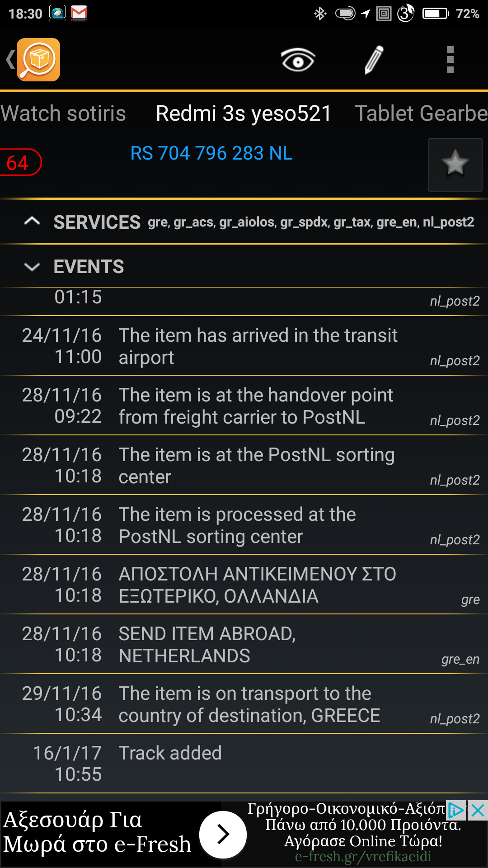Open the three-dot overflow menu

(x=450, y=60)
